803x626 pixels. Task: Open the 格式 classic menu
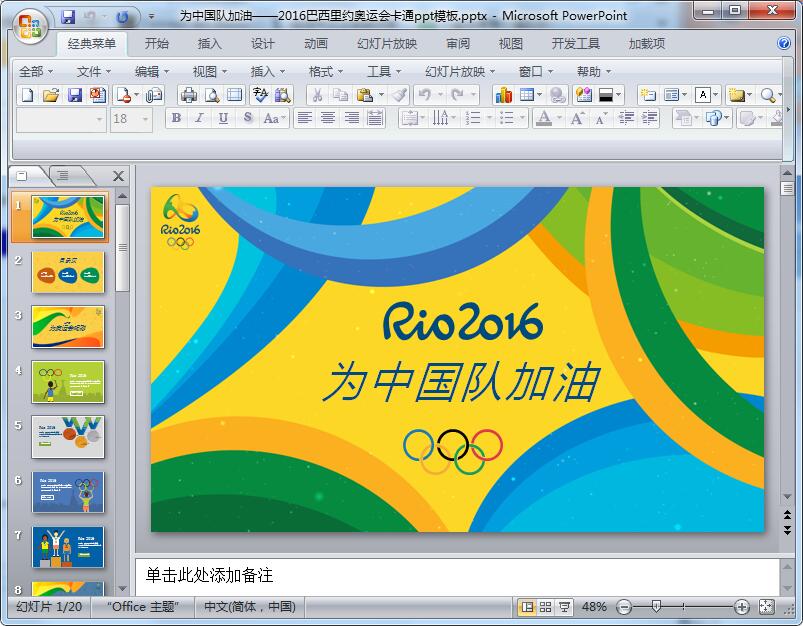pos(326,72)
